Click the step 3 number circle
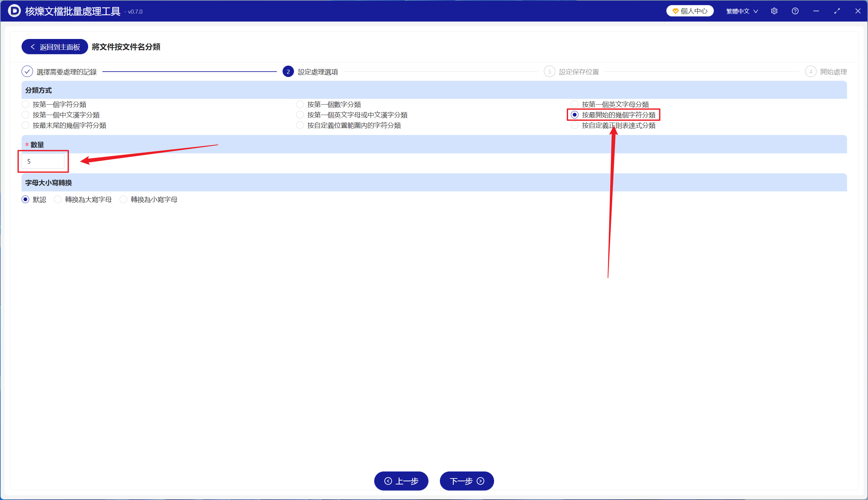The height and width of the screenshot is (500, 868). (549, 71)
